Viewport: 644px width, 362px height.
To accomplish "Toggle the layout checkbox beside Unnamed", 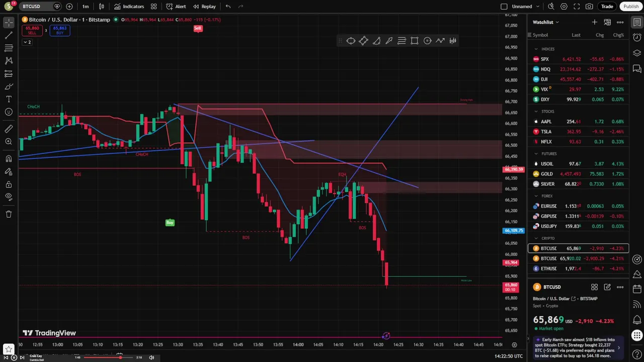I will 504,7.
